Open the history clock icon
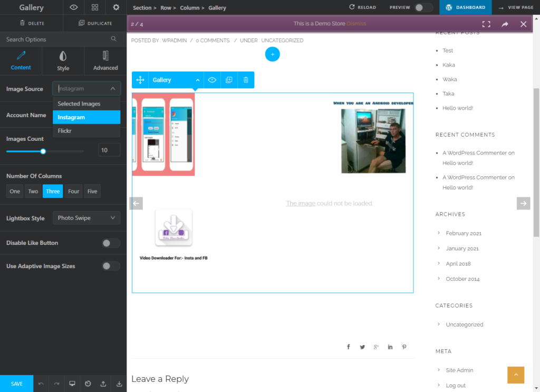Screen dimensions: 540x392 pyautogui.click(x=88, y=384)
